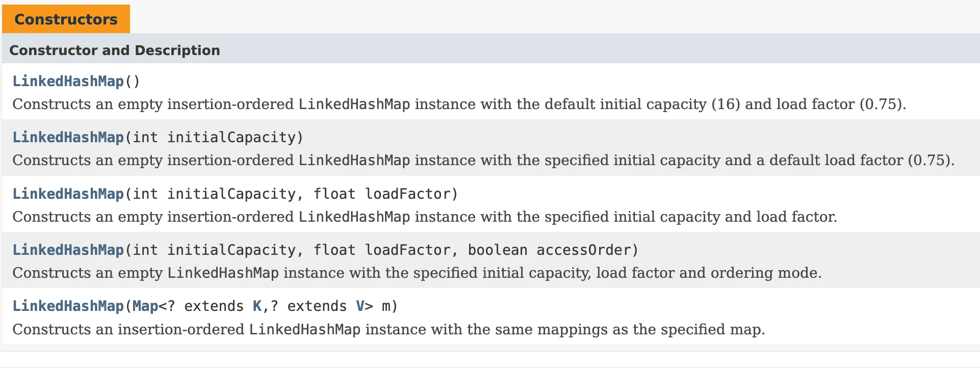Click the empty parentheses after the first LinkedHashMap
Viewport: 980px width, 368px height.
[x=132, y=81]
